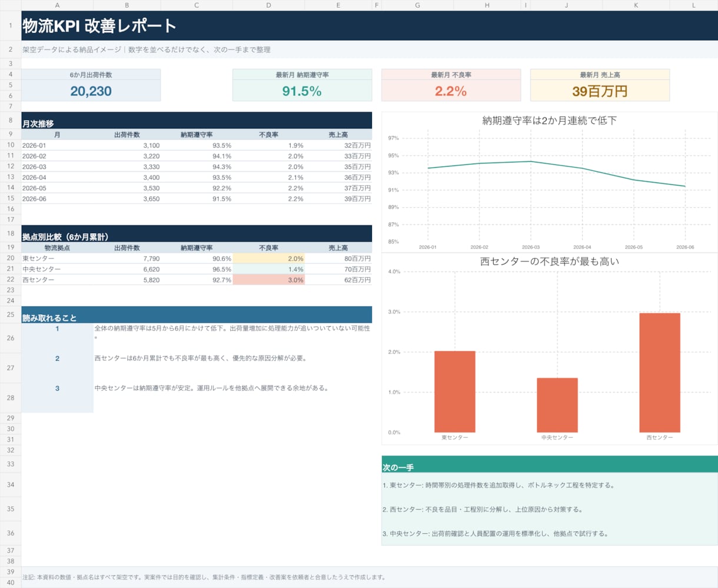Click the '6か月出荷件数' KPI label
Image resolution: width=718 pixels, height=588 pixels.
coord(91,75)
